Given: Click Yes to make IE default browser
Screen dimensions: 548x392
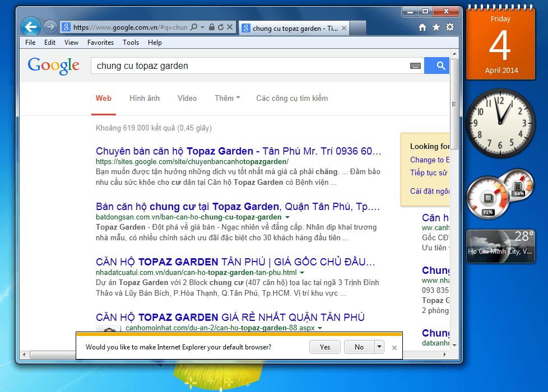Looking at the screenshot, I should click(324, 347).
